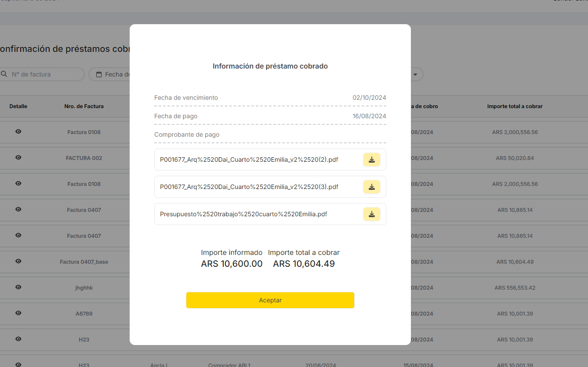Open eye icon for ARS 10,865.14 Factura 0407
Screen dimensions: 588x367
click(x=18, y=209)
